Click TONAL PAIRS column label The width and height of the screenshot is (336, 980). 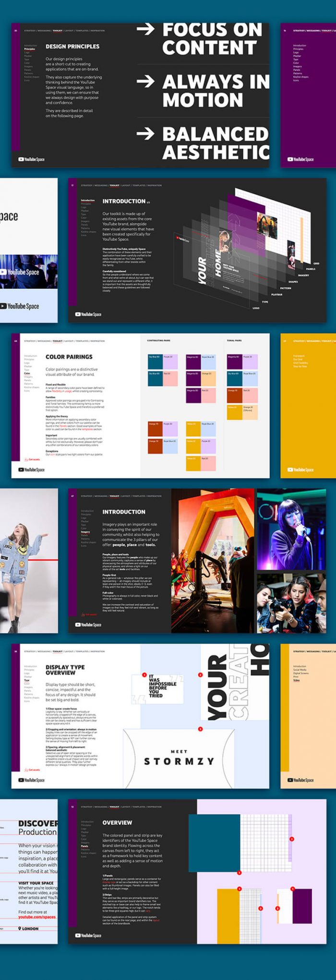(x=234, y=341)
